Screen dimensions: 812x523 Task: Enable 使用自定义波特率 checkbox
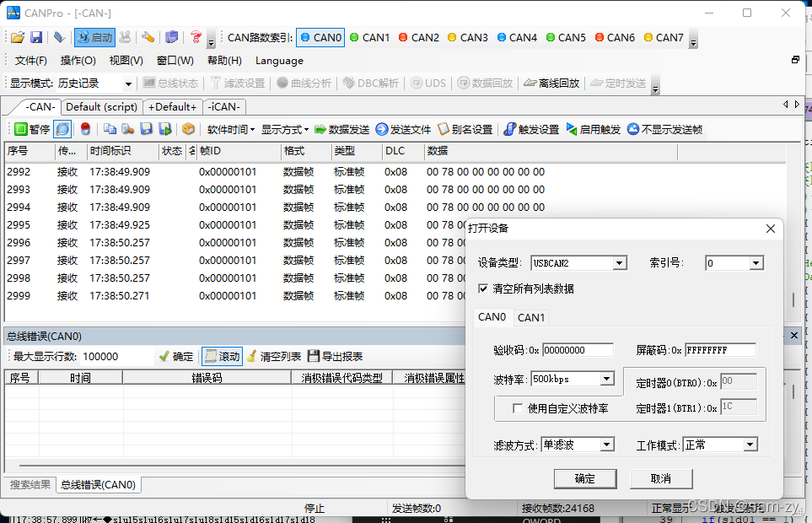click(518, 408)
